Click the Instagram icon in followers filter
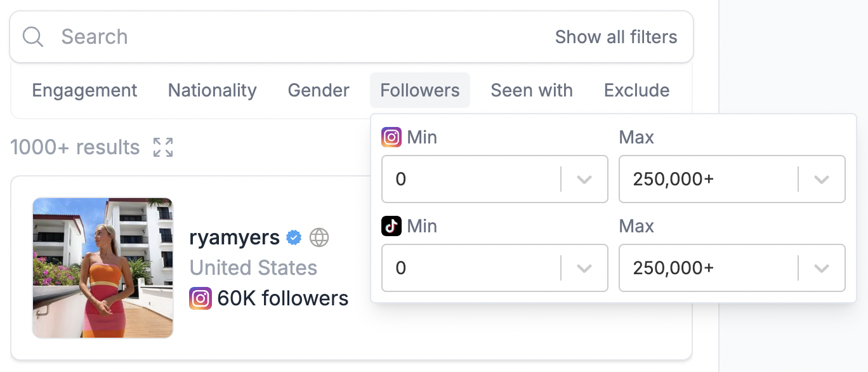868x372 pixels. click(391, 137)
